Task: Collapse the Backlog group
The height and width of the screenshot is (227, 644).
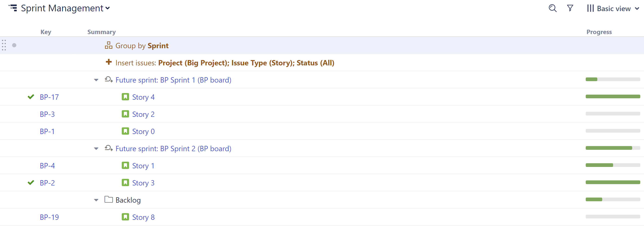Action: pyautogui.click(x=96, y=200)
